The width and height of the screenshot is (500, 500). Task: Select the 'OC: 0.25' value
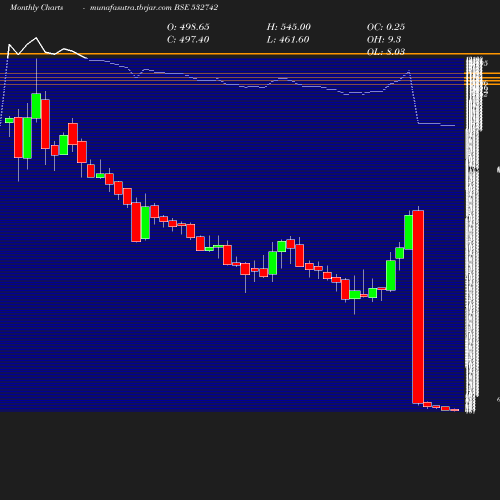pyautogui.click(x=386, y=27)
